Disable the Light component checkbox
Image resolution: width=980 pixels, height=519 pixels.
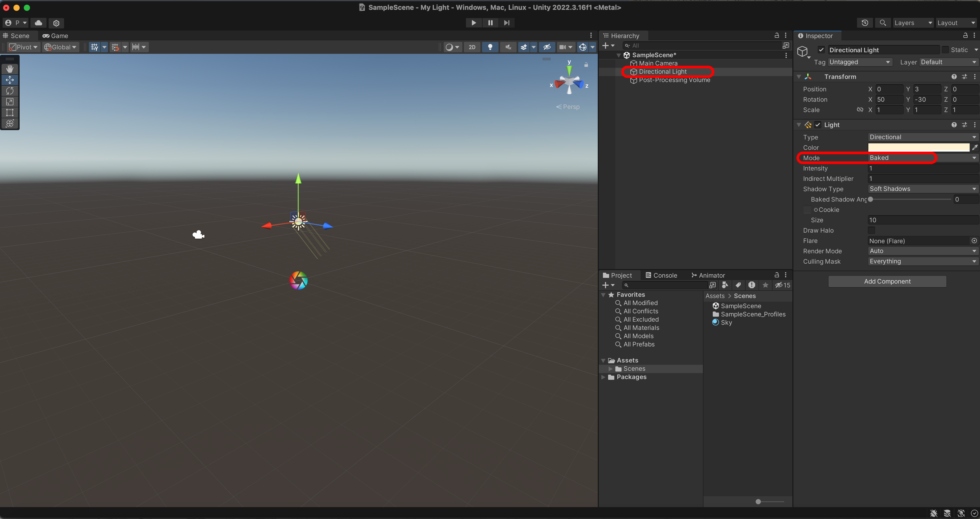tap(817, 125)
